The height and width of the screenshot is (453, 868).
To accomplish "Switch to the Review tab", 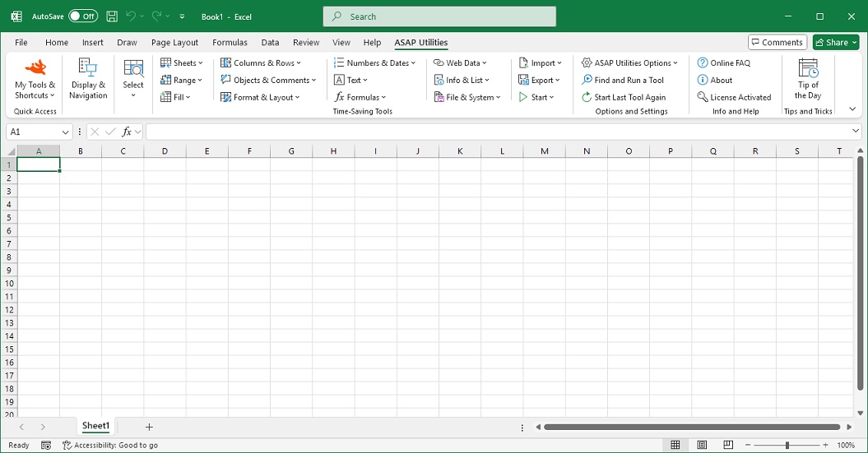I will [x=306, y=43].
